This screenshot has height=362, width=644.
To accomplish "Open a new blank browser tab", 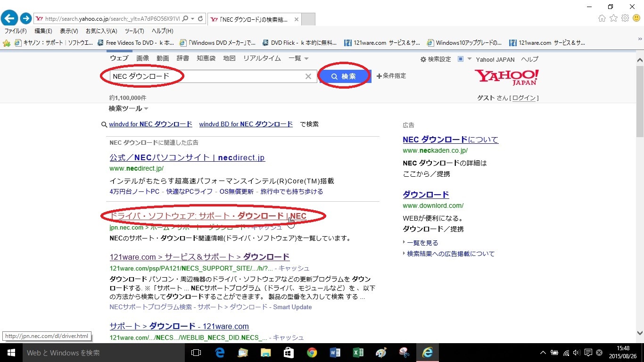I will [308, 19].
